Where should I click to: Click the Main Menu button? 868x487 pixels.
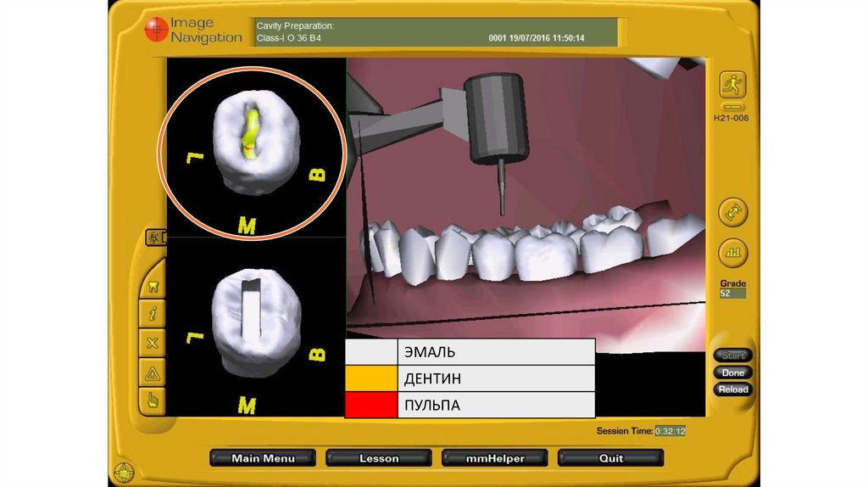[x=263, y=458]
